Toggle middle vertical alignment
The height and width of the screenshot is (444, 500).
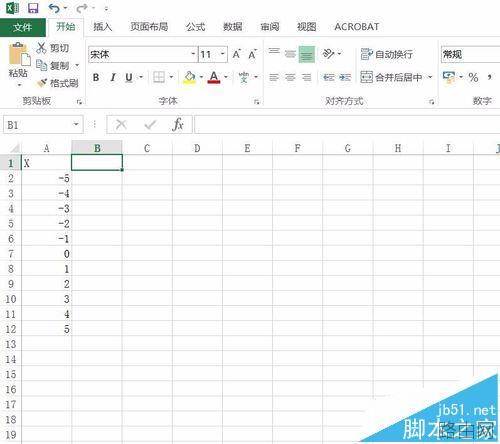click(x=290, y=54)
